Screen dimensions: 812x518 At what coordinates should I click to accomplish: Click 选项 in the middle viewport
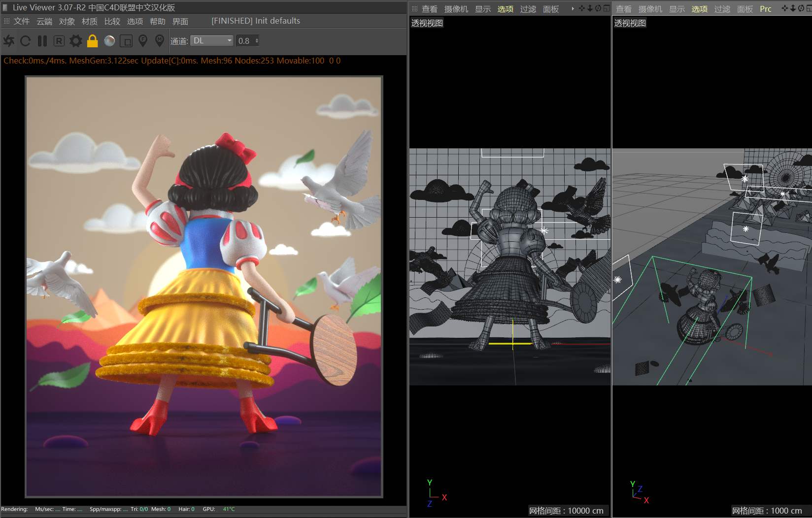(505, 9)
